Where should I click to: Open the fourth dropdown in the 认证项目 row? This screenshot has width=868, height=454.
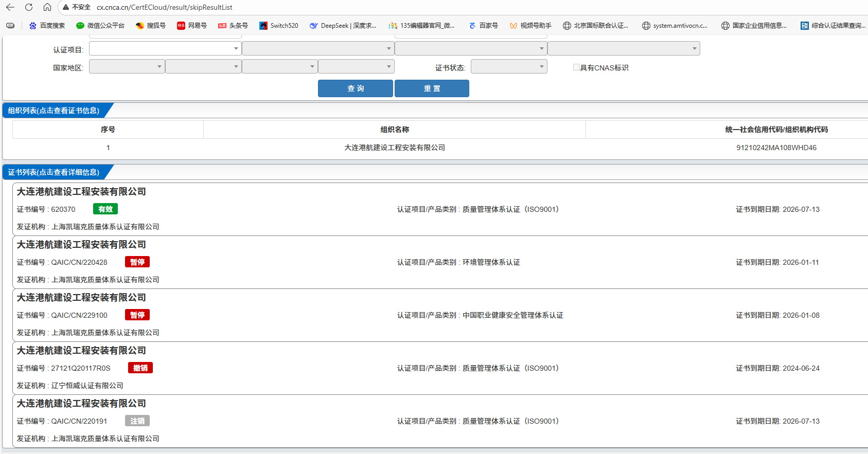tap(624, 48)
